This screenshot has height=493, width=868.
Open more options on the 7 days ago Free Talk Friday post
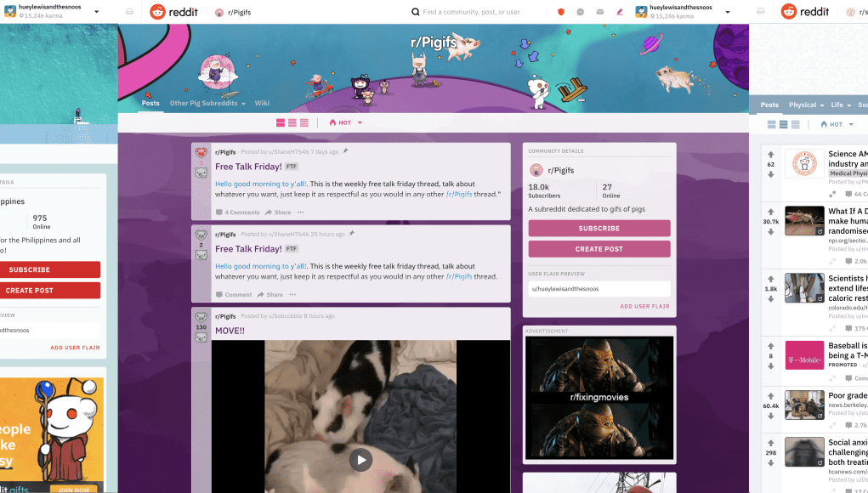click(301, 212)
